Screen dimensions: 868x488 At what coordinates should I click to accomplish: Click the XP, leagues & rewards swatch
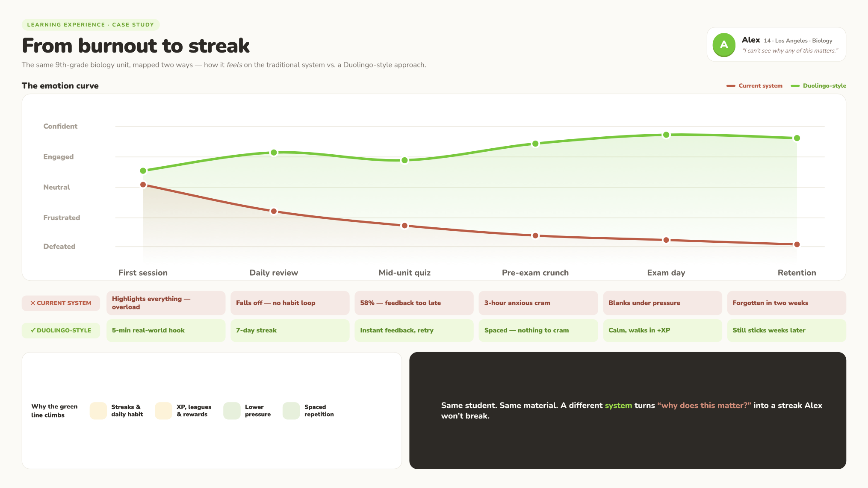163,411
